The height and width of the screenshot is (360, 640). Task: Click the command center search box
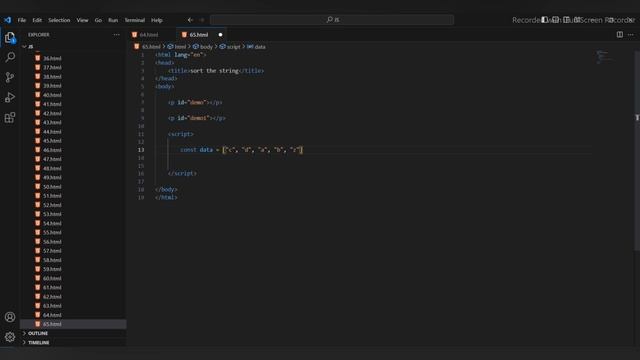click(332, 20)
